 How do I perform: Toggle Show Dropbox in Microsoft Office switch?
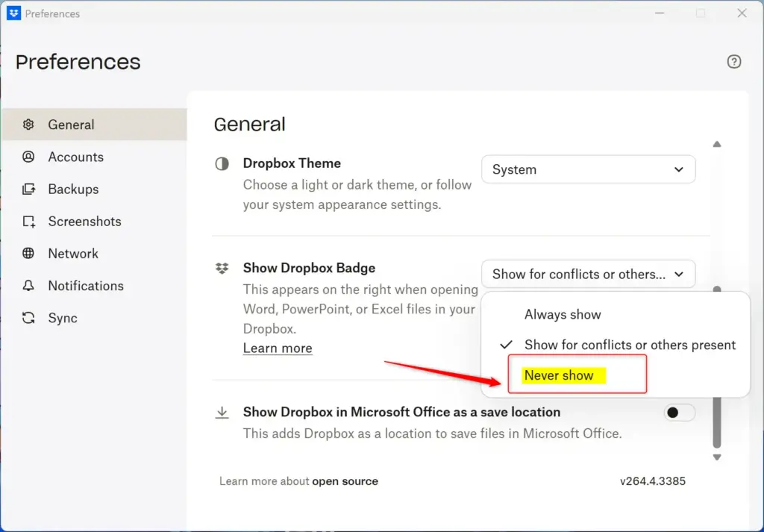coord(680,413)
